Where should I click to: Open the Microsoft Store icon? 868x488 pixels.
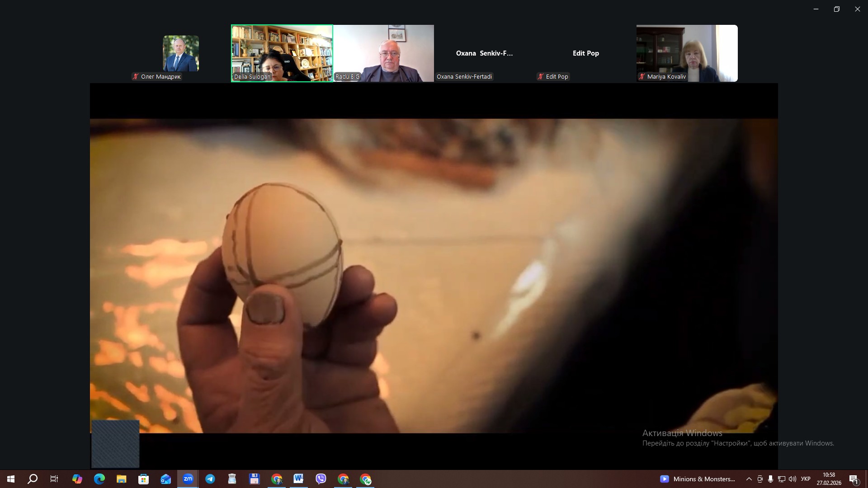144,479
